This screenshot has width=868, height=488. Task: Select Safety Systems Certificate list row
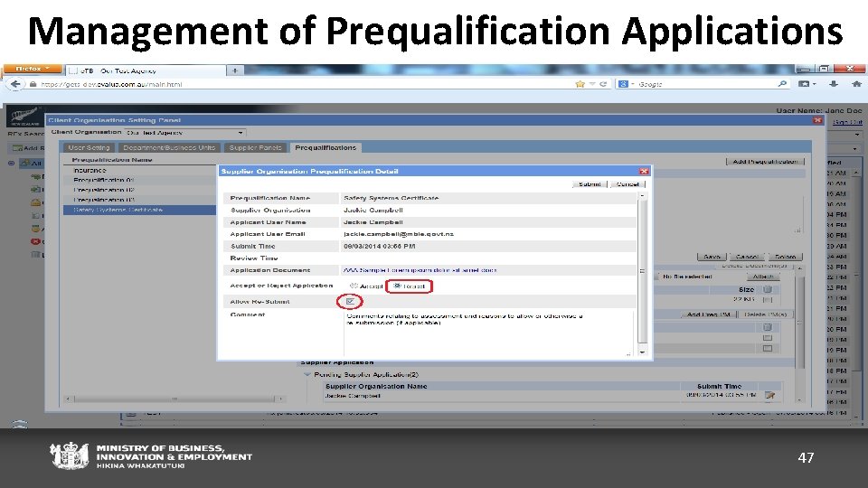point(139,210)
